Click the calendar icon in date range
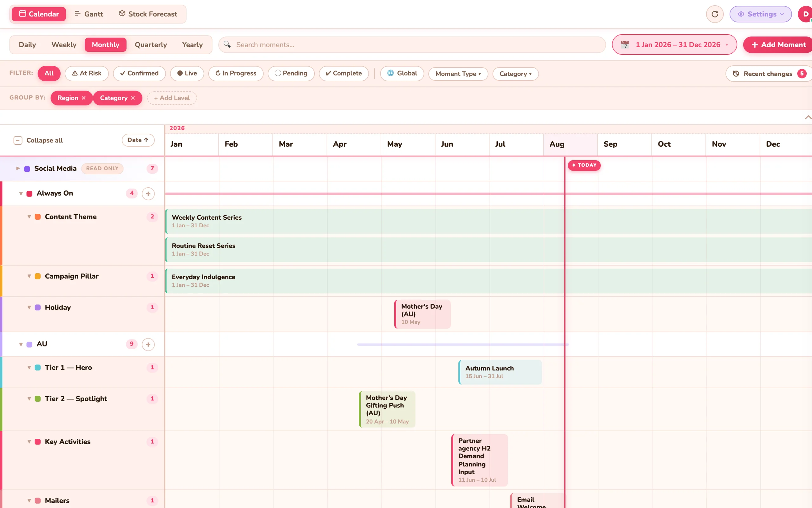Viewport: 812px width, 508px height. point(625,44)
